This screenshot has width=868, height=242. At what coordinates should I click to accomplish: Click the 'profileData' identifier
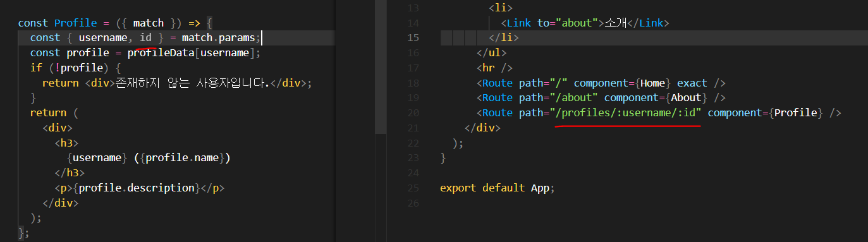point(161,53)
